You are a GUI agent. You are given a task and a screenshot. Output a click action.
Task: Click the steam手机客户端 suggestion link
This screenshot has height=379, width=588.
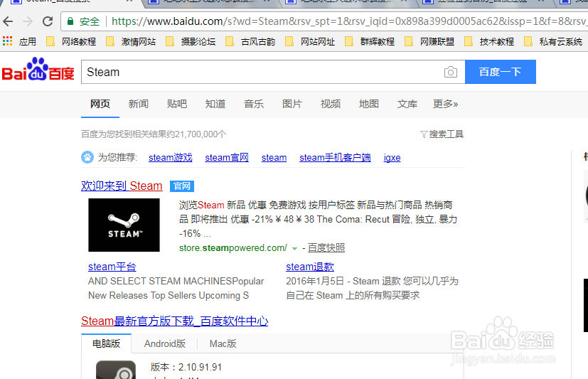pos(336,157)
